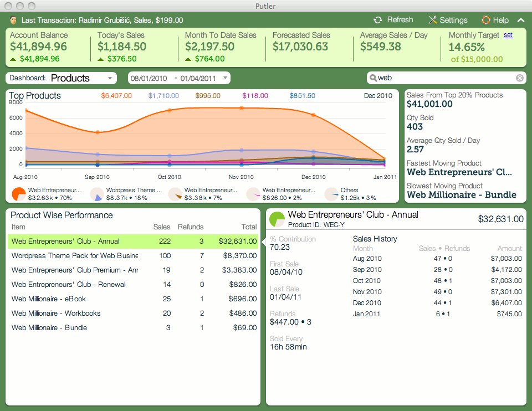Click the Forecasted Sales $17,030.63 value
Screen dimensions: 532x411
tap(300, 47)
